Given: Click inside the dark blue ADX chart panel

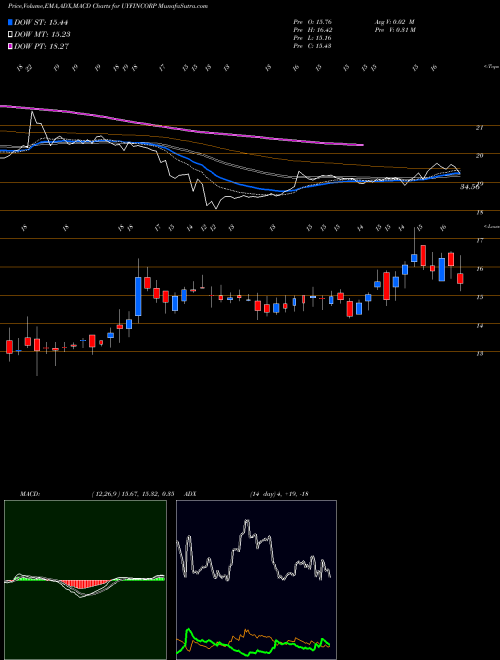Looking at the screenshot, I should click(256, 579).
